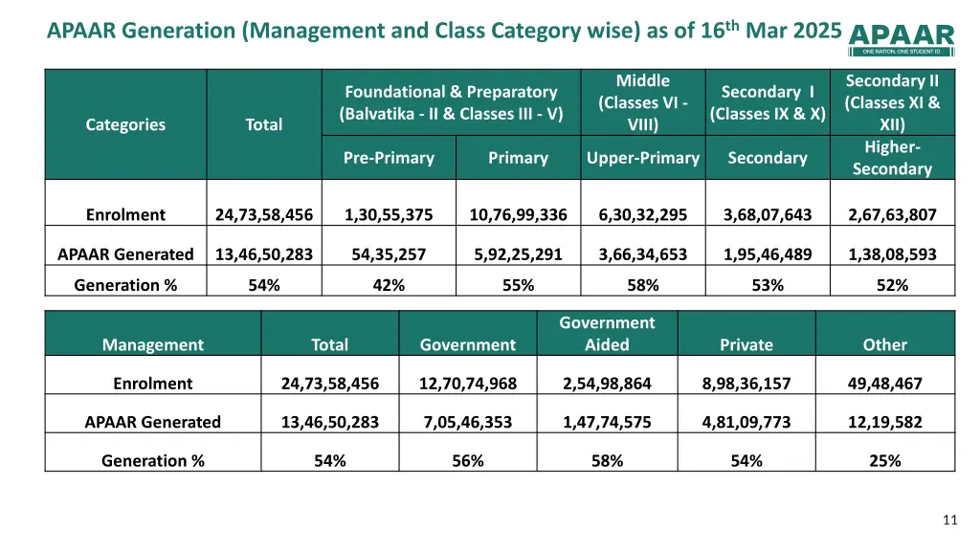
Task: Select the 'Private' column header
Action: (x=746, y=334)
